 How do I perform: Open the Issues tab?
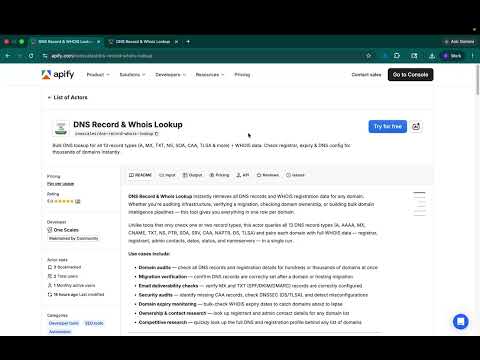click(x=295, y=175)
